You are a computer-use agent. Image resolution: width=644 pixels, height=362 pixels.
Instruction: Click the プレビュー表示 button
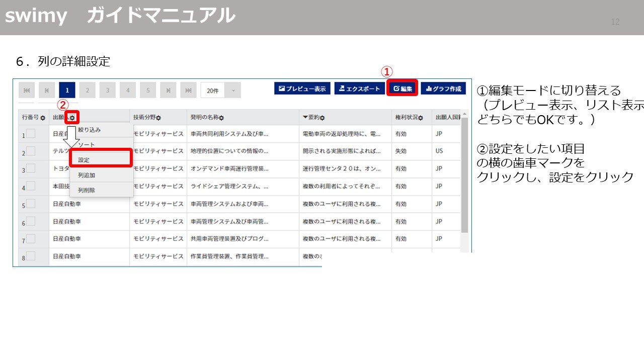302,87
